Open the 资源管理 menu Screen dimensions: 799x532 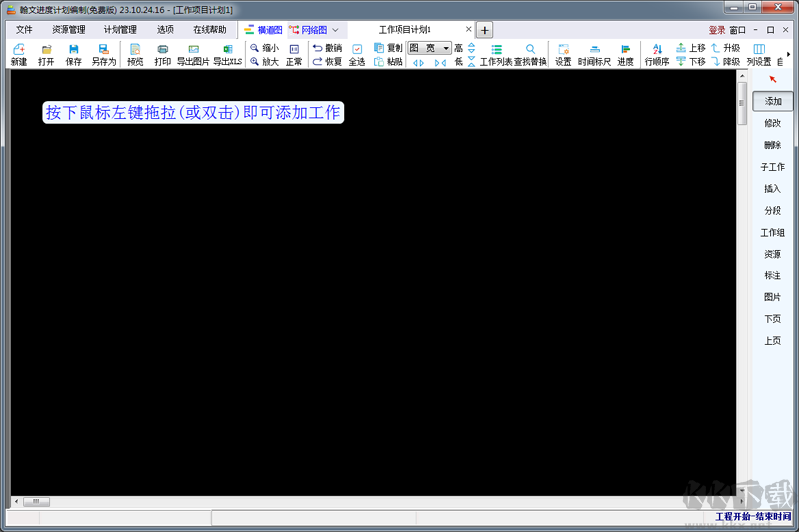69,30
